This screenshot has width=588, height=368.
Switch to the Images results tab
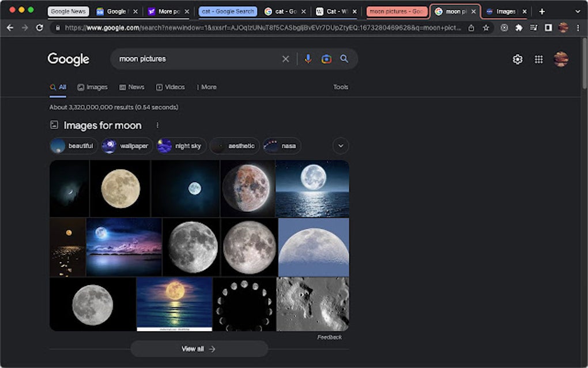coord(92,87)
